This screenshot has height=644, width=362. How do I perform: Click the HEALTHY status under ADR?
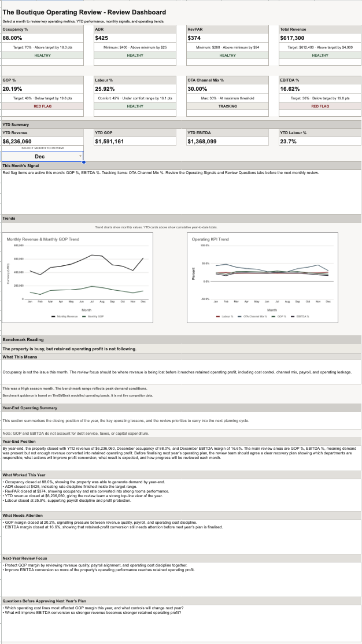click(x=135, y=55)
